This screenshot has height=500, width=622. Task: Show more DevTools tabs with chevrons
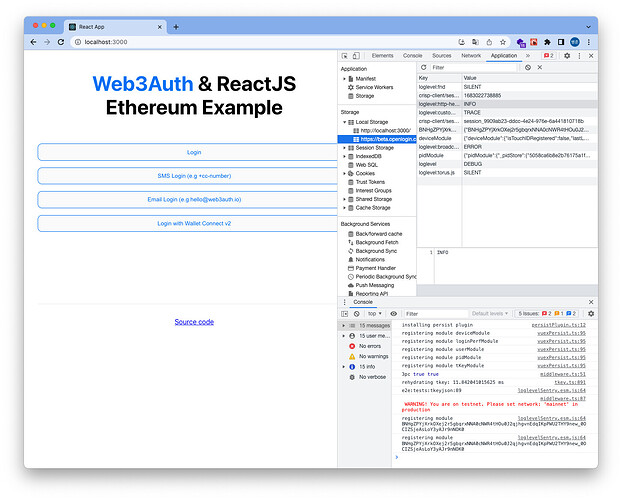pyautogui.click(x=528, y=56)
